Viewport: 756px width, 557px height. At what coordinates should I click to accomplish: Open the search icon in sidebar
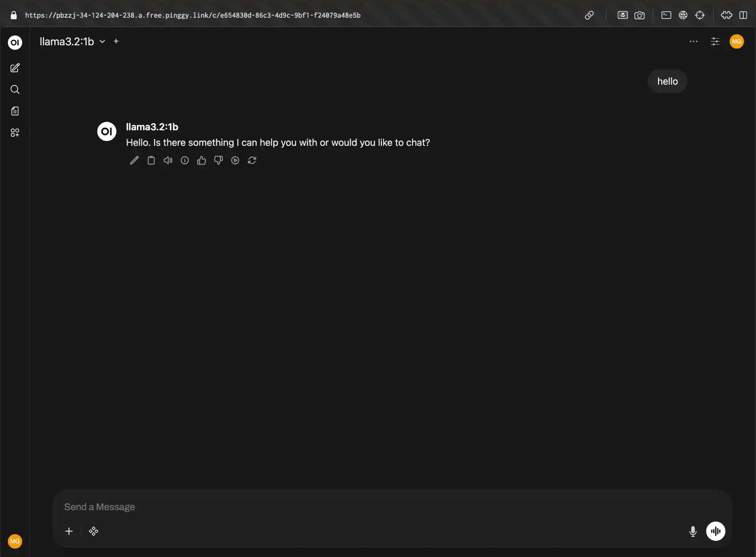[x=15, y=89]
